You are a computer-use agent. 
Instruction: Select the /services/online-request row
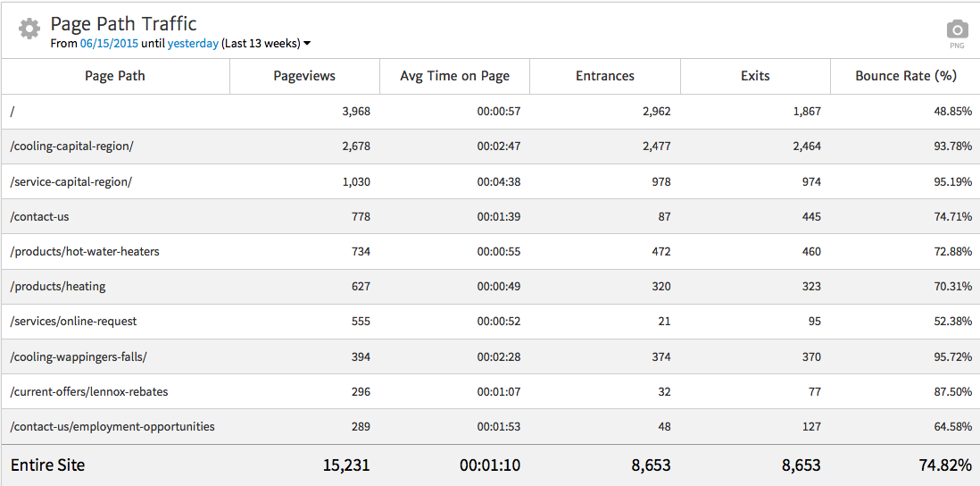[x=73, y=322]
